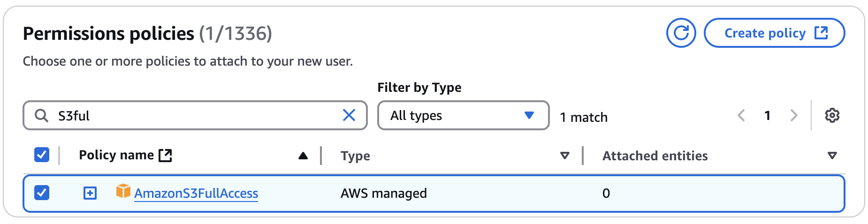This screenshot has height=224, width=868.
Task: Click the orange AmazonS3FullAccess policy icon
Action: point(123,191)
